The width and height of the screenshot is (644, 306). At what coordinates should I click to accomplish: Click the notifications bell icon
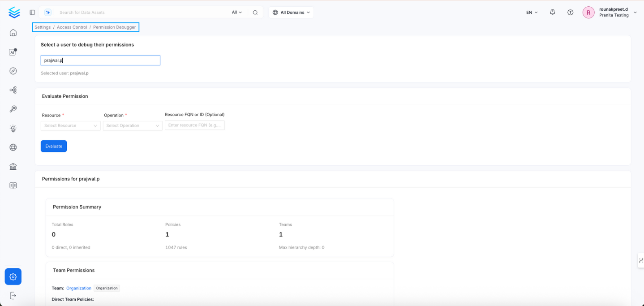(552, 12)
